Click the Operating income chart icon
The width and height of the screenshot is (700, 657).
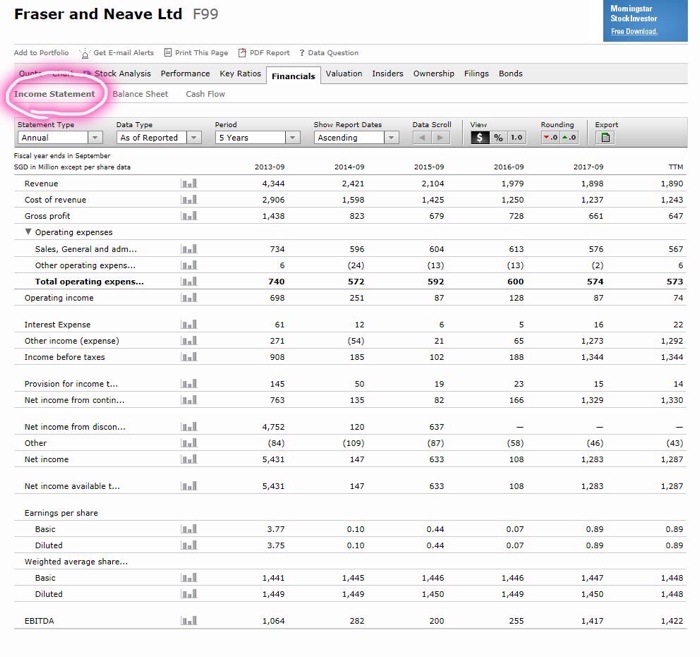tap(189, 297)
